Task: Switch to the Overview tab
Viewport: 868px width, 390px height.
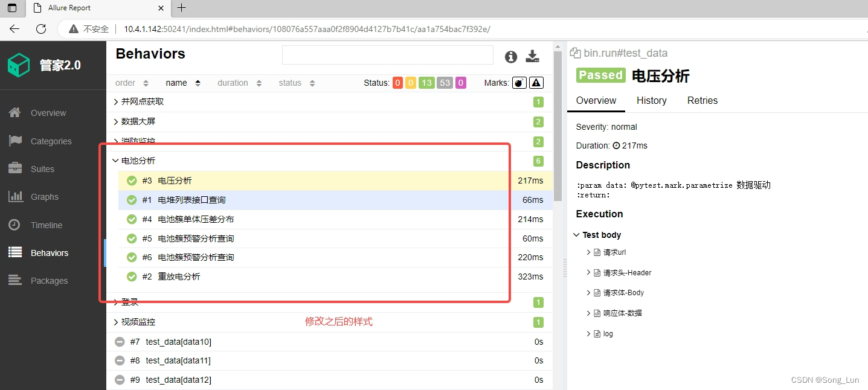Action: (596, 101)
